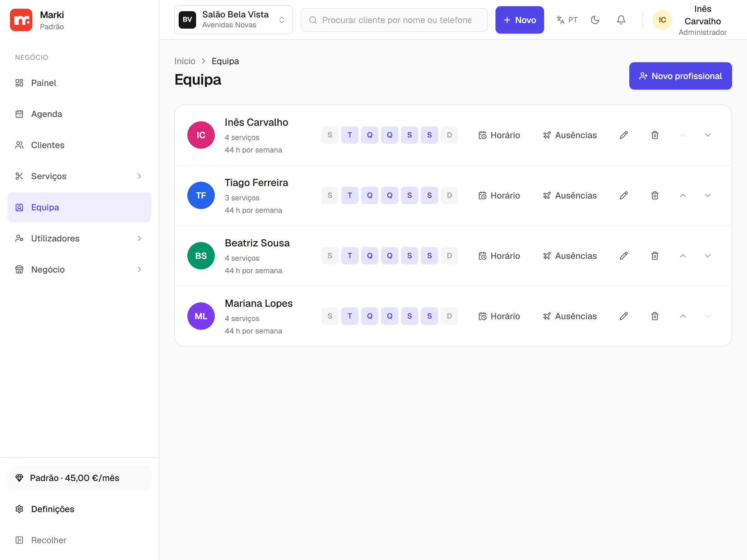747x560 pixels.
Task: Open the IC user avatar in header
Action: tap(662, 20)
